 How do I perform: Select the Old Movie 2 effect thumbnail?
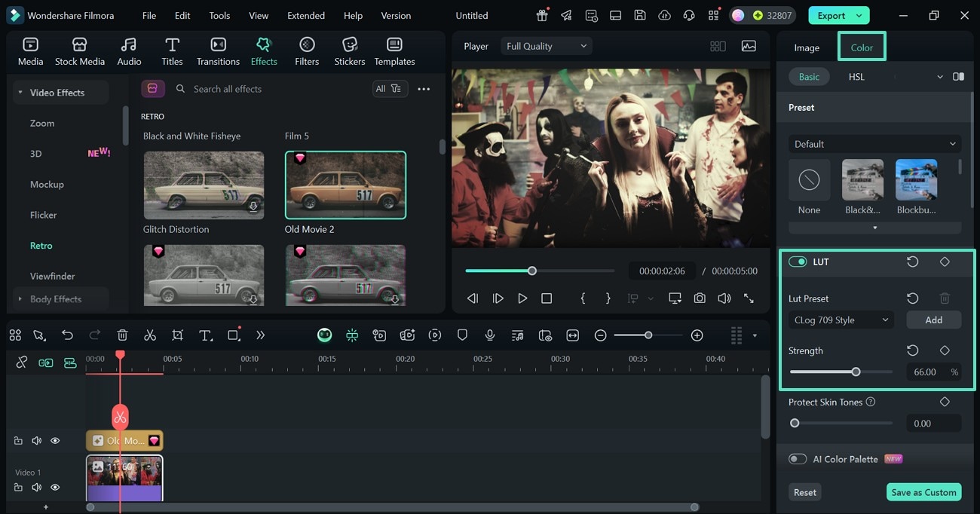pos(345,185)
